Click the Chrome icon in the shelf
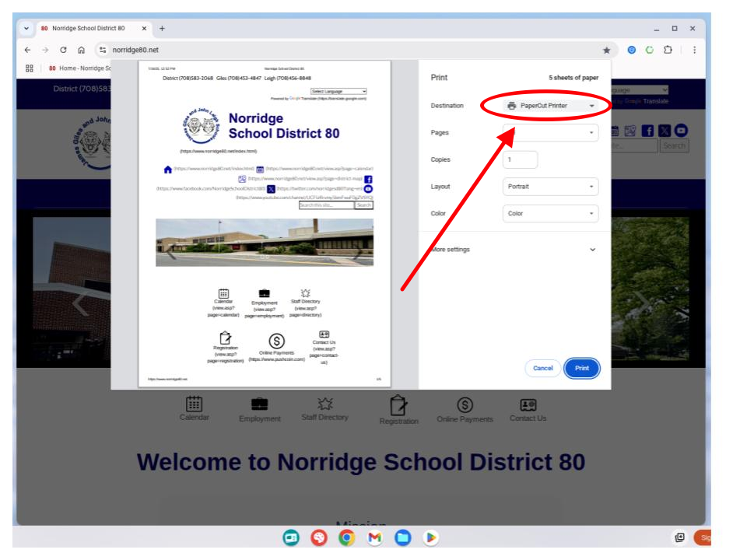747x560 pixels. tap(346, 537)
